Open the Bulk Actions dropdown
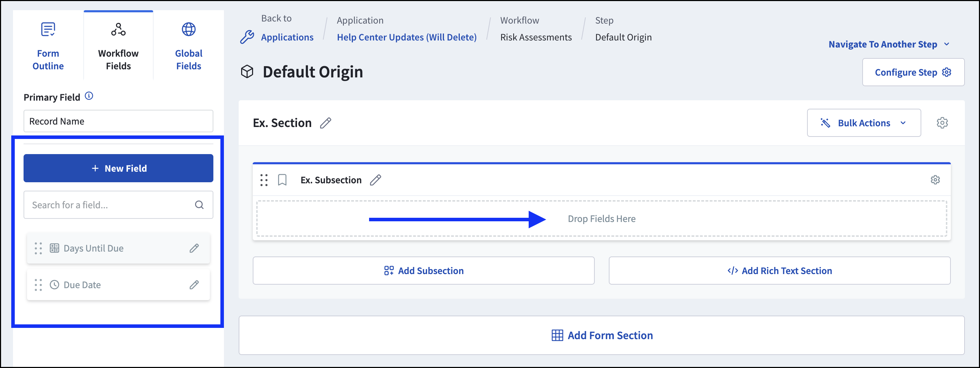Image resolution: width=980 pixels, height=368 pixels. 864,123
